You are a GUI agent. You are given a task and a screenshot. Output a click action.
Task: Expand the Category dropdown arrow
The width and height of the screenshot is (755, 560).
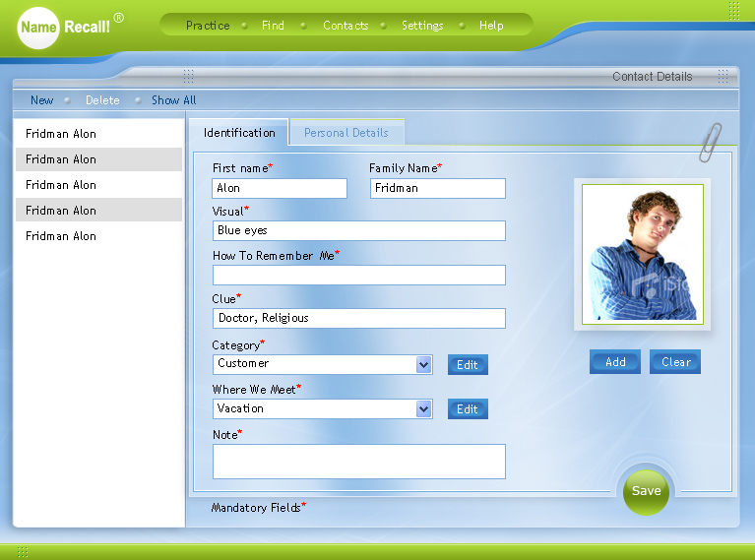[424, 364]
